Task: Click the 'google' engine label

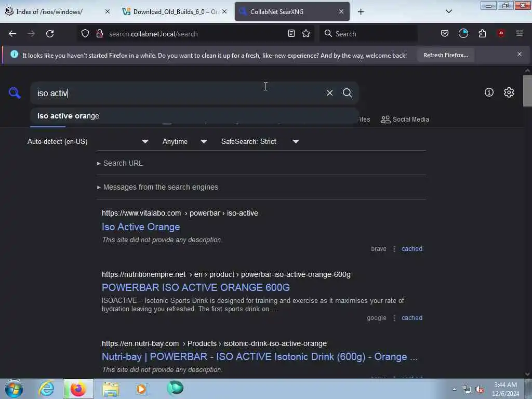Action: (377, 318)
